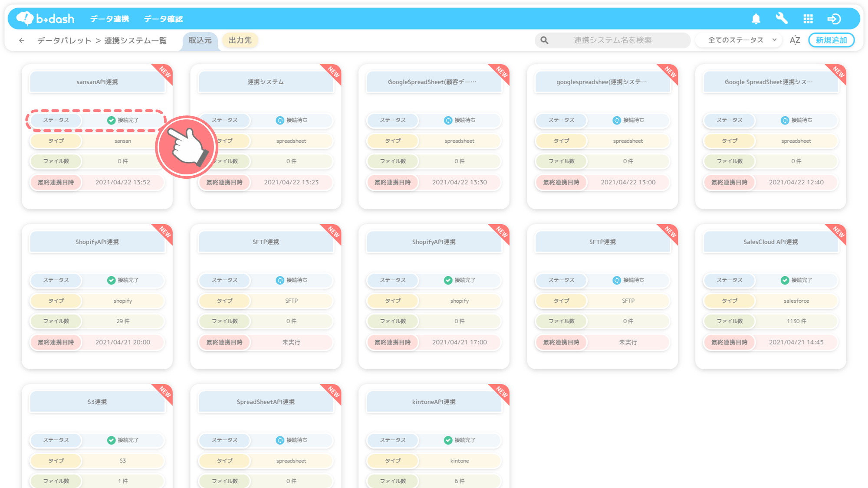Viewport: 868px width, 488px height.
Task: Click the salesforce type value
Action: (796, 301)
